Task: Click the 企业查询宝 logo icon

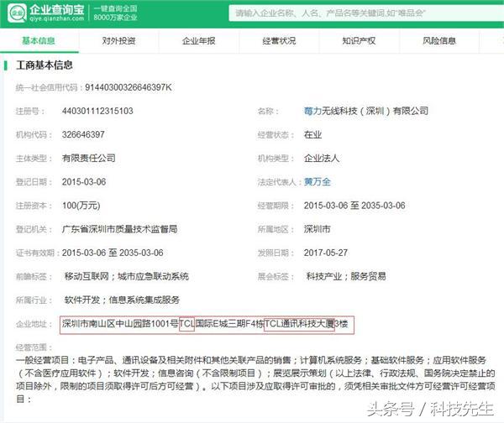Action: click(x=17, y=13)
